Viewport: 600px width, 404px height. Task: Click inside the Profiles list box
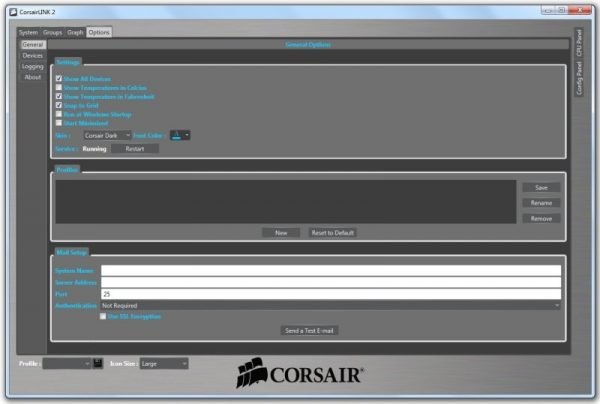pyautogui.click(x=286, y=202)
